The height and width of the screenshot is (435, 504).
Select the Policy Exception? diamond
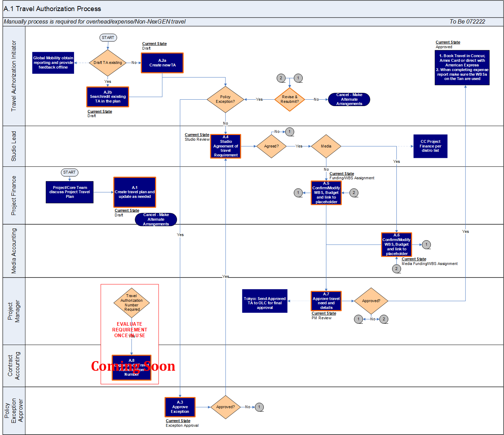(225, 99)
